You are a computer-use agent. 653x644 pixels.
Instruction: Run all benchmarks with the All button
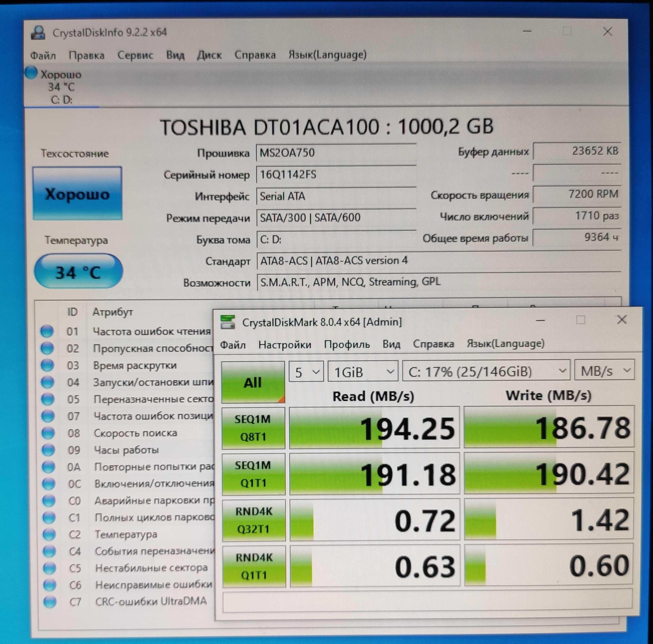pos(253,382)
